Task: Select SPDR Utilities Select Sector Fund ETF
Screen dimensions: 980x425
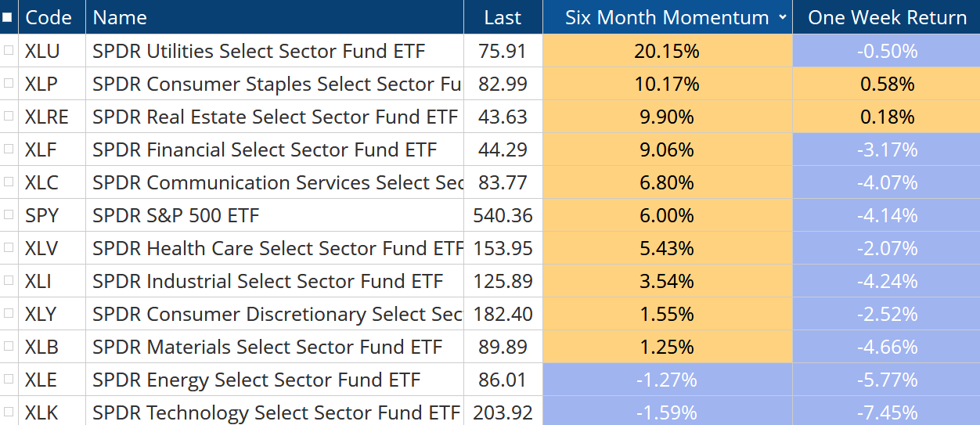Action: click(258, 51)
